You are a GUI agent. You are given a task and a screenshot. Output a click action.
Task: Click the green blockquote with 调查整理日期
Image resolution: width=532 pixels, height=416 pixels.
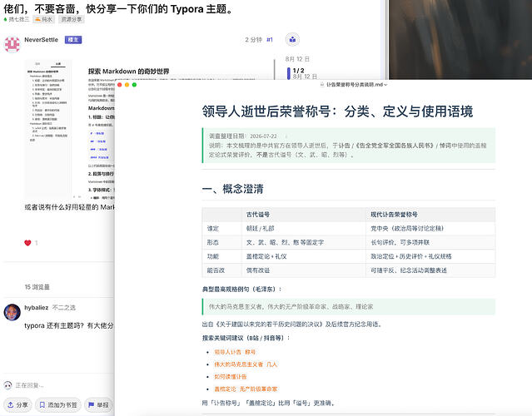click(x=349, y=146)
